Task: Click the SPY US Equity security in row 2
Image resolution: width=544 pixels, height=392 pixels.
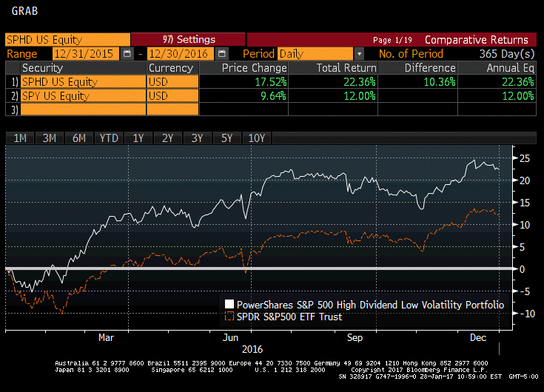Action: (x=83, y=95)
